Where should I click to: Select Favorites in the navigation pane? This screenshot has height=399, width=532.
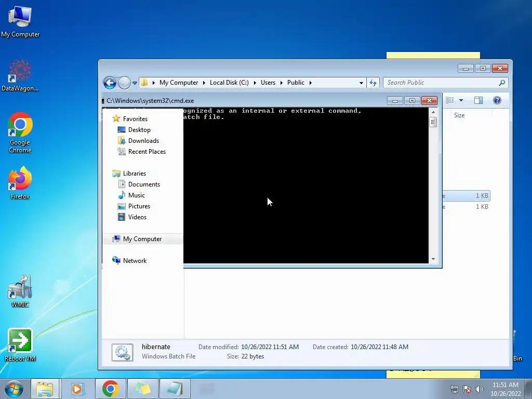coord(135,119)
